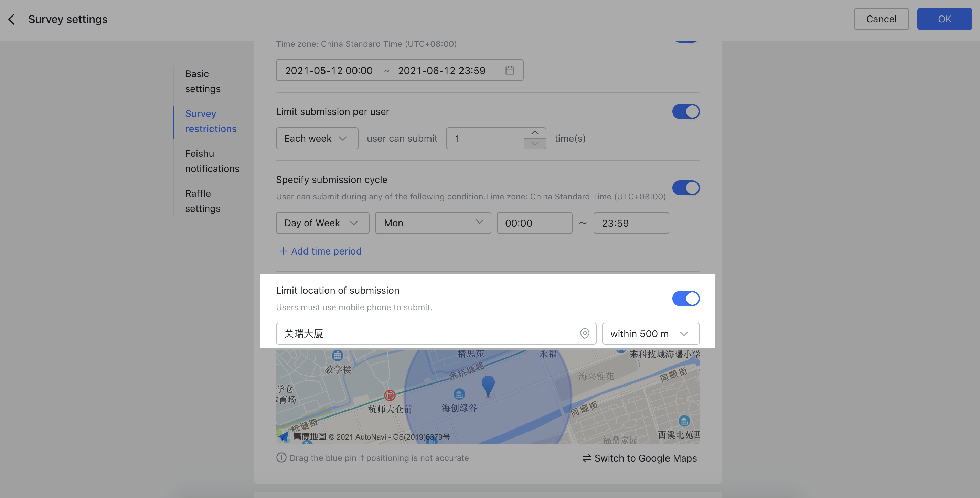Disable the Limit submission per user toggle
Image resolution: width=980 pixels, height=498 pixels.
685,111
